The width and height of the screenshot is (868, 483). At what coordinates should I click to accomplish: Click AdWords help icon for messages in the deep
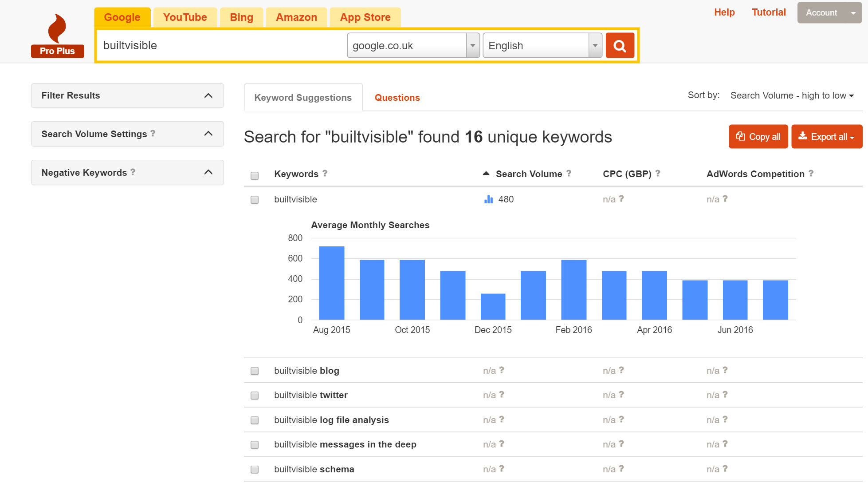[725, 443]
